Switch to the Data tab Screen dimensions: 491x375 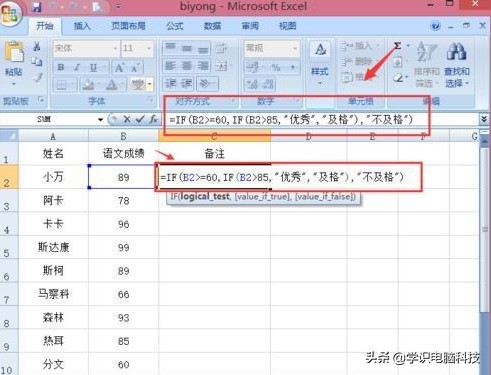click(212, 26)
